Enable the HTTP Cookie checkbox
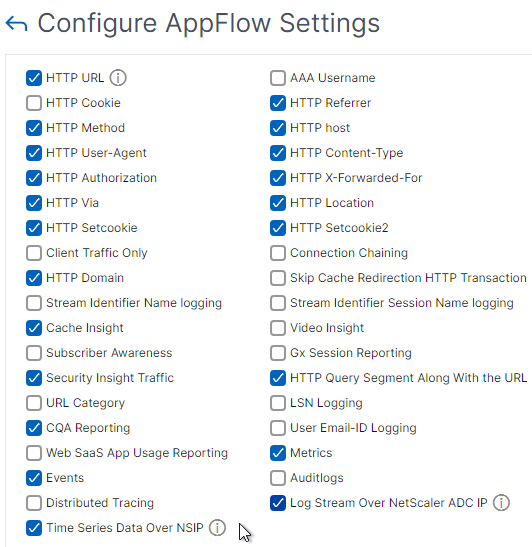This screenshot has width=532, height=547. pos(34,103)
